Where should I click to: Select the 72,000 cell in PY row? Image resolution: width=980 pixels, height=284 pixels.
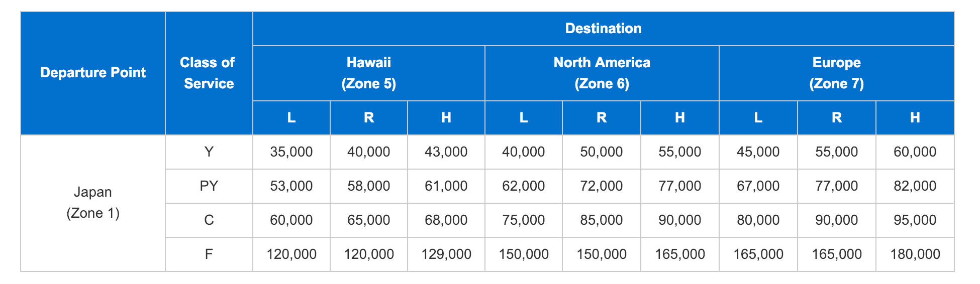tap(601, 186)
